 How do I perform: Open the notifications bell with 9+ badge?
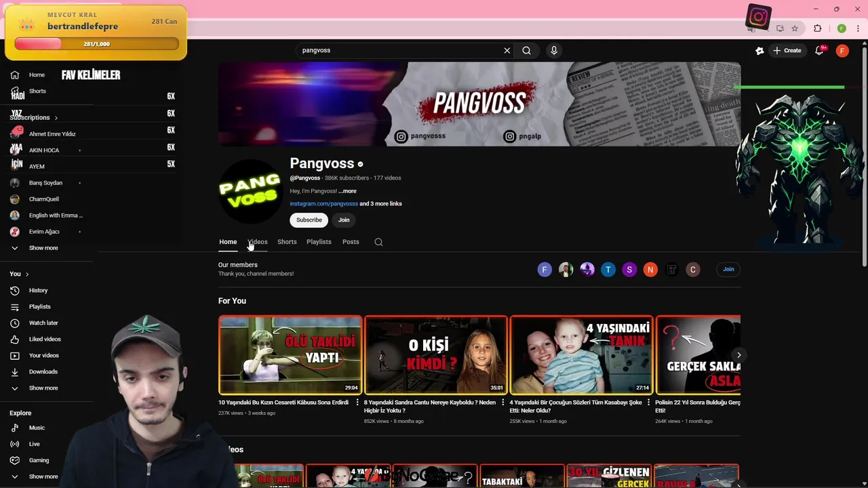point(819,50)
